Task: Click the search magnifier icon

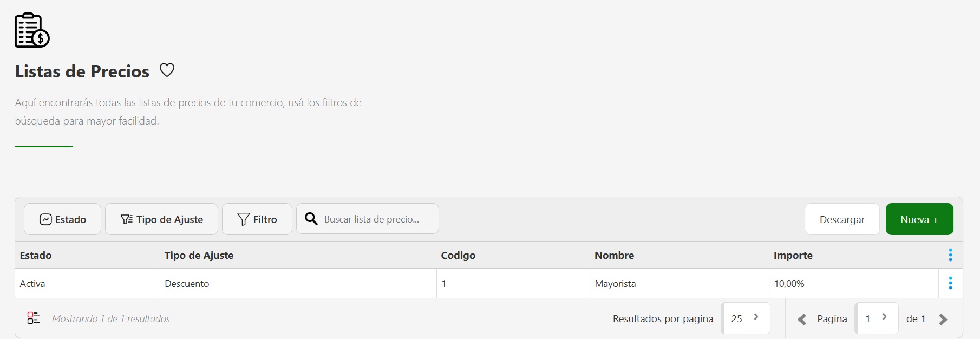Action: [311, 219]
